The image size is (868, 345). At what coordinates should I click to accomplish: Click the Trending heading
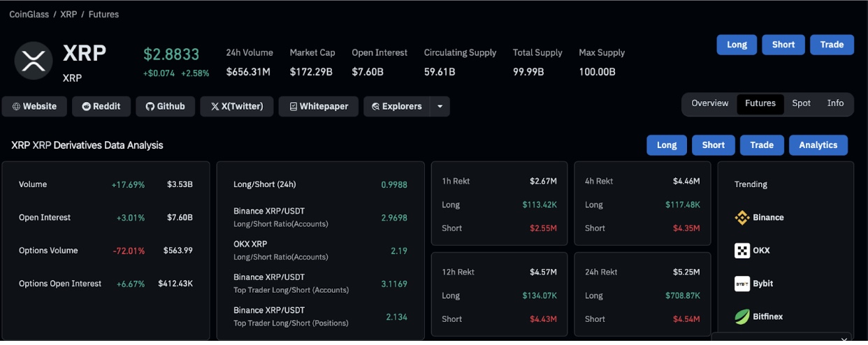pos(751,185)
